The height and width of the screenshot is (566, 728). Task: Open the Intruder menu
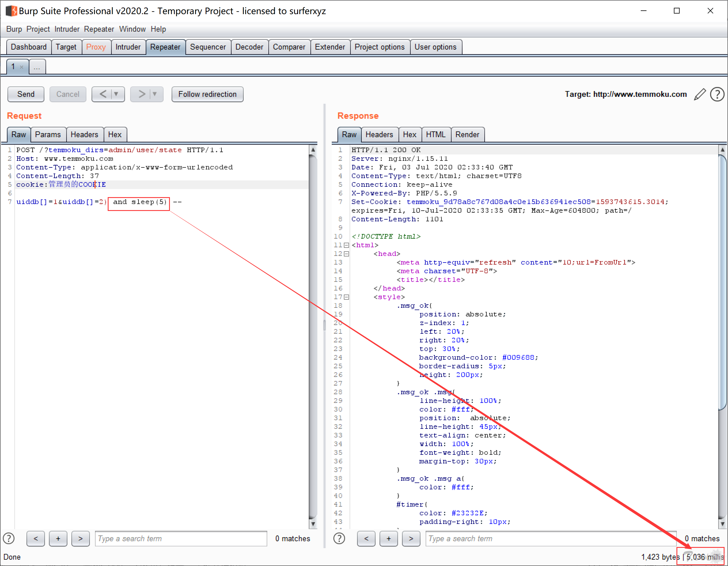[67, 29]
